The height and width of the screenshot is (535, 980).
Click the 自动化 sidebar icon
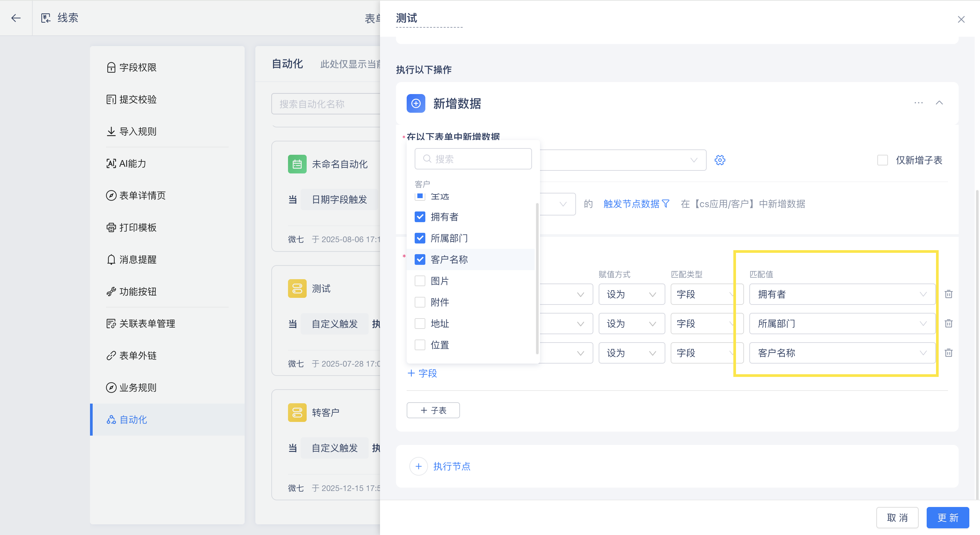111,419
